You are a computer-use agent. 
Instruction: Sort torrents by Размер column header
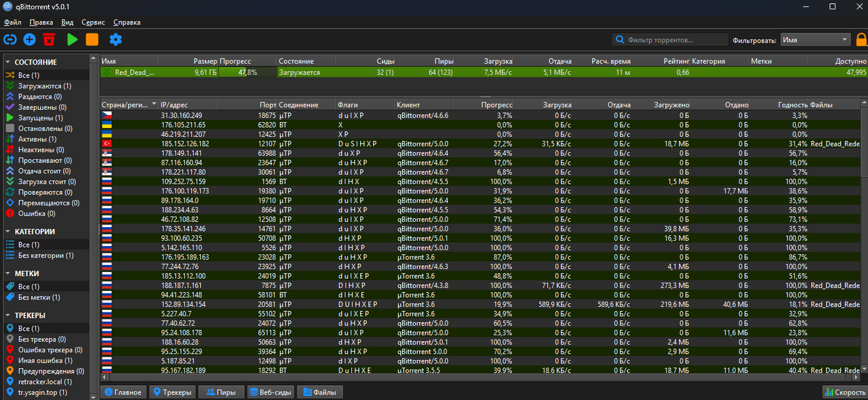click(188, 61)
